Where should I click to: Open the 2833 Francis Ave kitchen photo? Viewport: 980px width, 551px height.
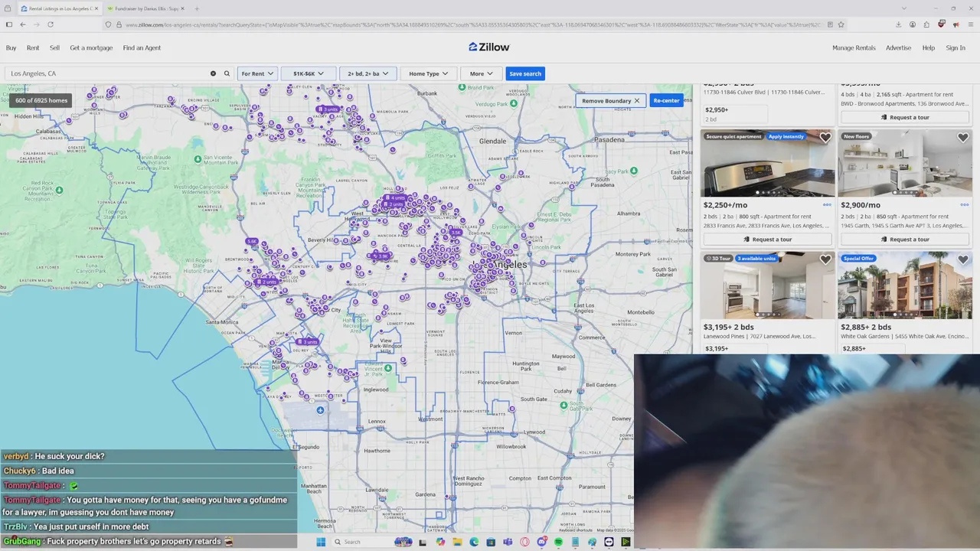pos(767,163)
